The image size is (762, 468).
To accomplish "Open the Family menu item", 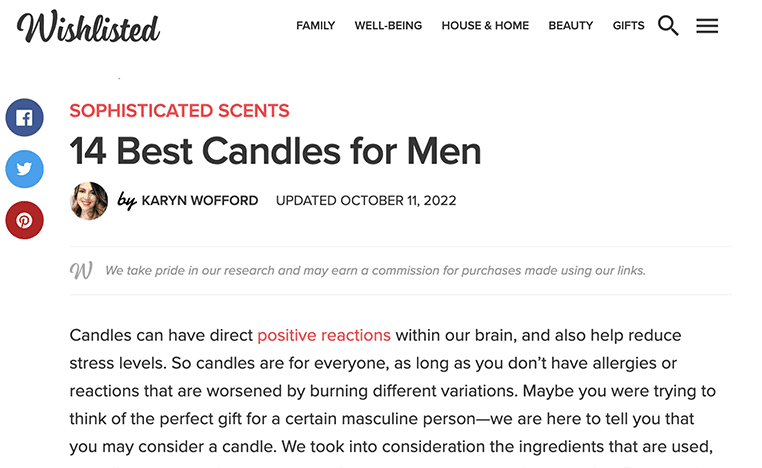I will click(315, 26).
